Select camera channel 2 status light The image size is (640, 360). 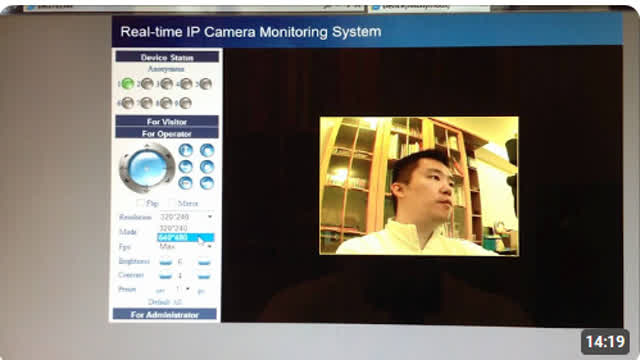click(x=147, y=84)
